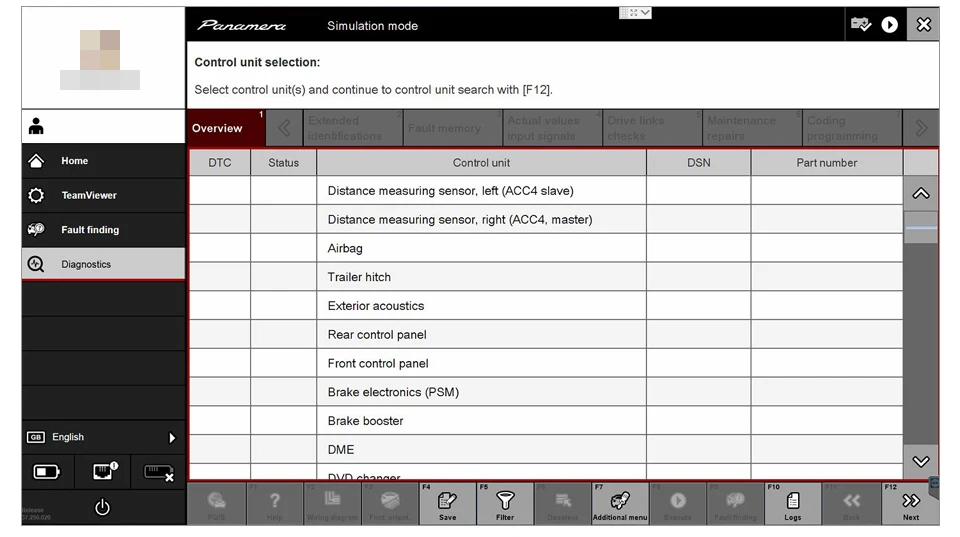960x537 pixels.
Task: Click the vehicle check icon in top bar
Action: (x=860, y=24)
